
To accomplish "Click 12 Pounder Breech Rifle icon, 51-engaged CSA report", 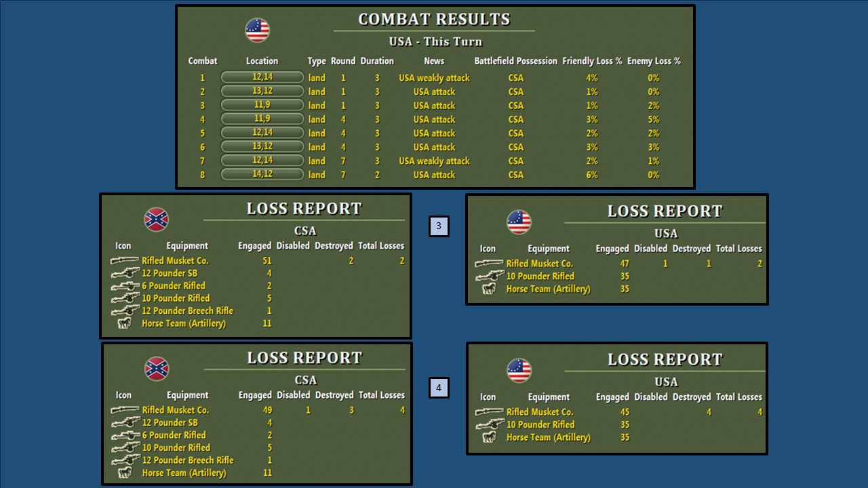I will click(x=125, y=310).
